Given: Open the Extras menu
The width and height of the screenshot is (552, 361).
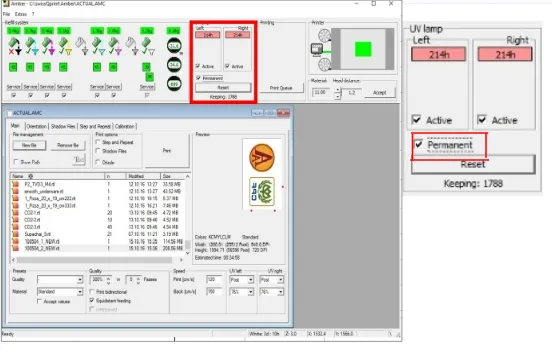Looking at the screenshot, I should [x=21, y=14].
